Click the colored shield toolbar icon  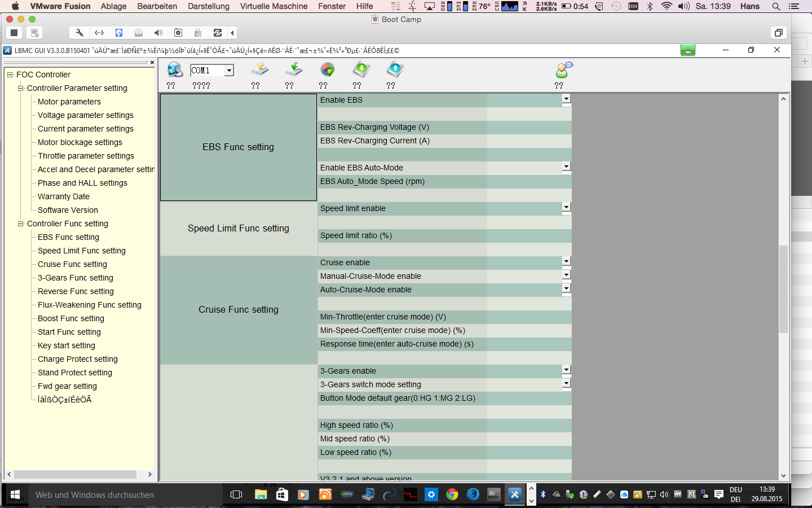point(327,70)
